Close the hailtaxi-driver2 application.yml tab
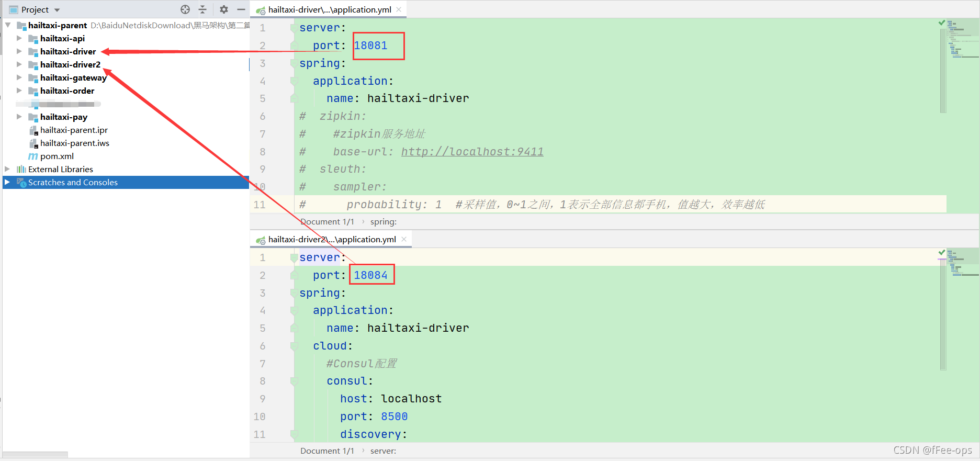The image size is (980, 461). [x=404, y=239]
